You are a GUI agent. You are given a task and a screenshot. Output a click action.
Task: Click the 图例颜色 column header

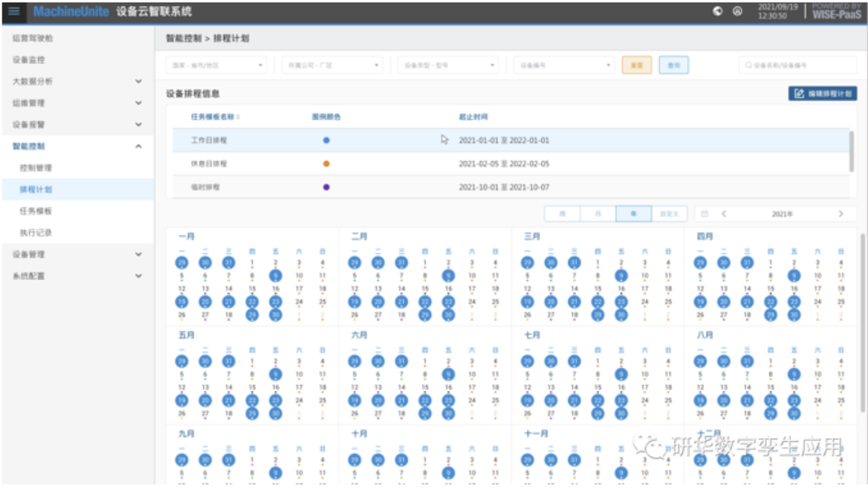(x=326, y=117)
